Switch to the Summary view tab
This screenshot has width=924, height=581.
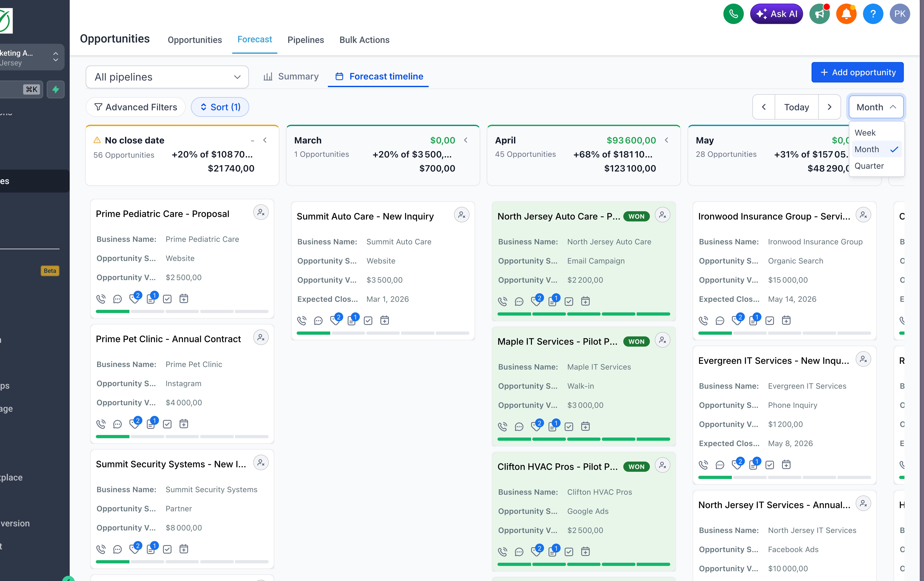pos(291,76)
